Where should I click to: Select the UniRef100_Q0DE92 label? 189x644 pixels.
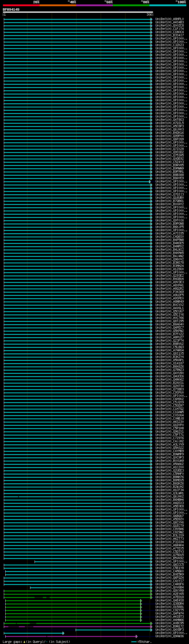coord(170,159)
